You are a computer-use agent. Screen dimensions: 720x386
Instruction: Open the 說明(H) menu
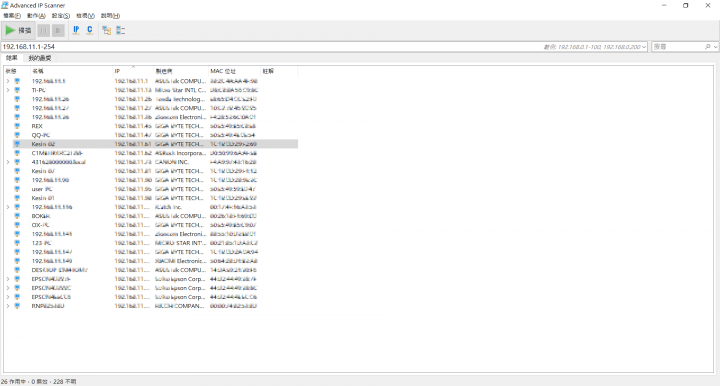tap(110, 16)
